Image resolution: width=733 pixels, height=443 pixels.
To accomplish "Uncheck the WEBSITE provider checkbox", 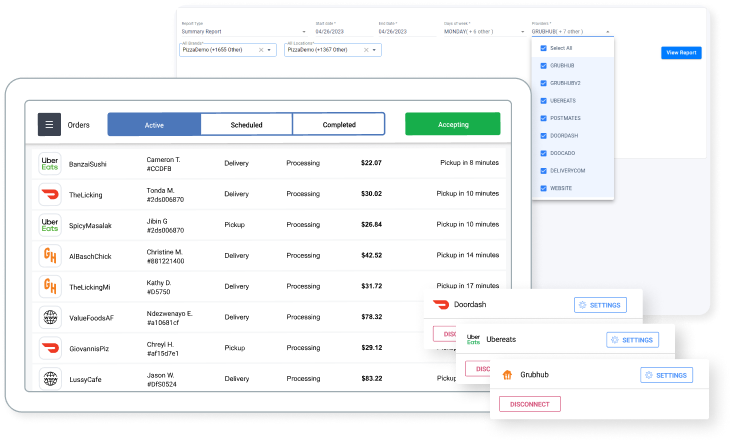I will coord(543,187).
